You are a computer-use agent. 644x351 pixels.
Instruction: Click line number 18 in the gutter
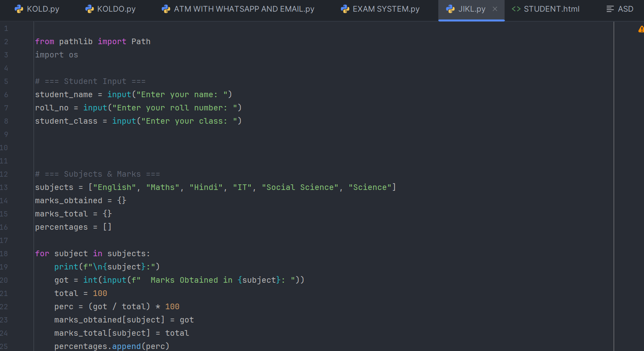4,254
